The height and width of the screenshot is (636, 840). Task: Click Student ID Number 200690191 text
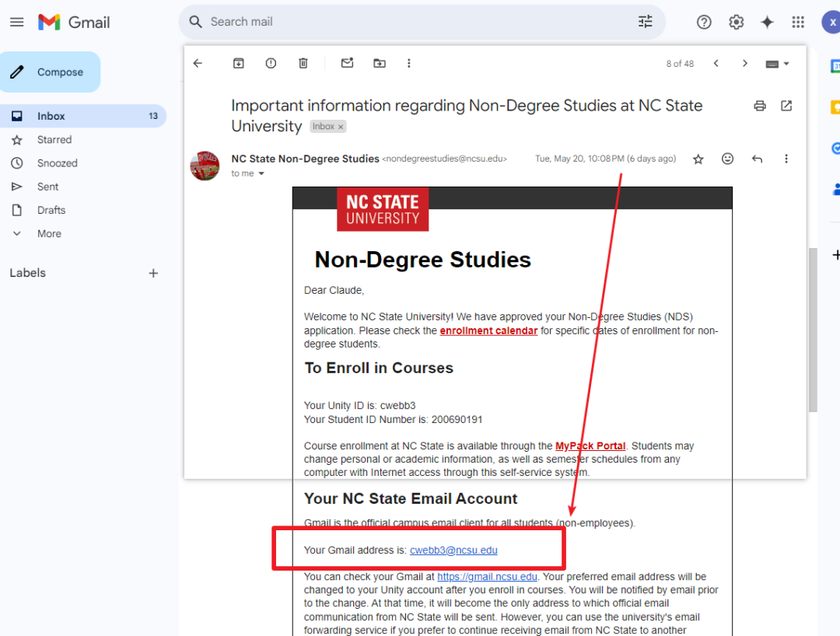pos(393,420)
